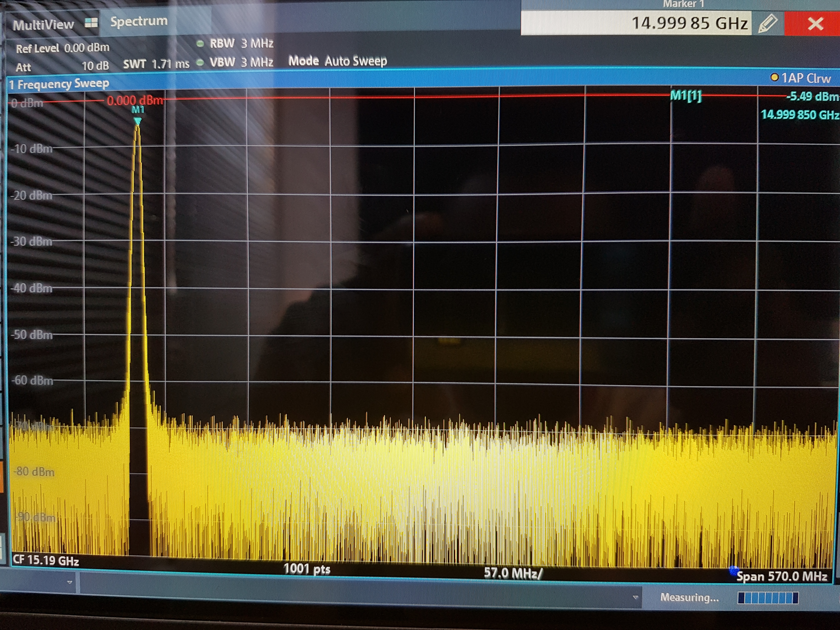Click the green dot beside VBW
The height and width of the screenshot is (630, 840).
point(200,62)
